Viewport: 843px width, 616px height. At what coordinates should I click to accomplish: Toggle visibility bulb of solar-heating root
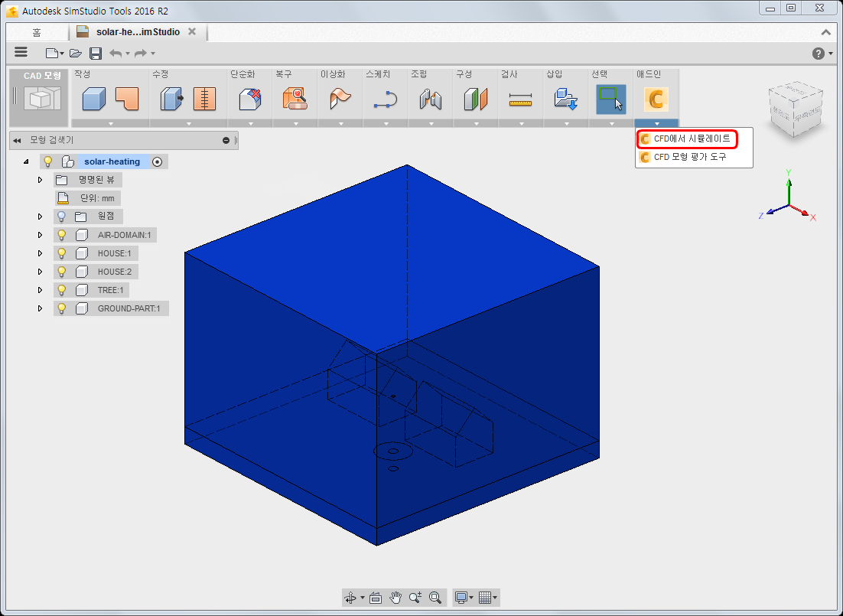(x=48, y=161)
